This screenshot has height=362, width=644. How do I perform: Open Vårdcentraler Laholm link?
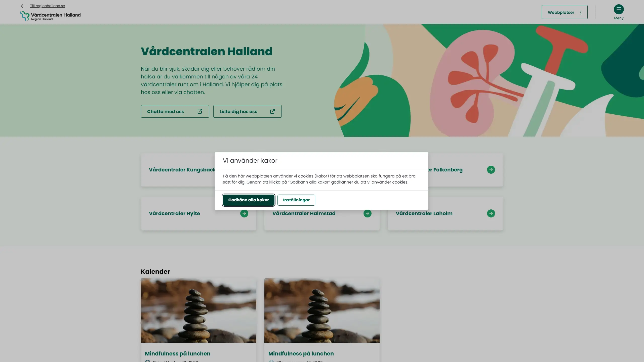pos(424,213)
